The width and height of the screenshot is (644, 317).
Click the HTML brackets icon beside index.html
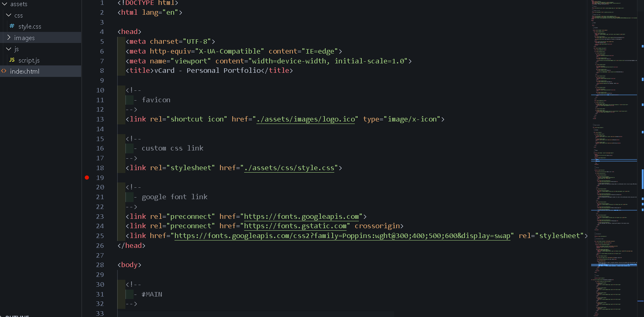(x=4, y=71)
